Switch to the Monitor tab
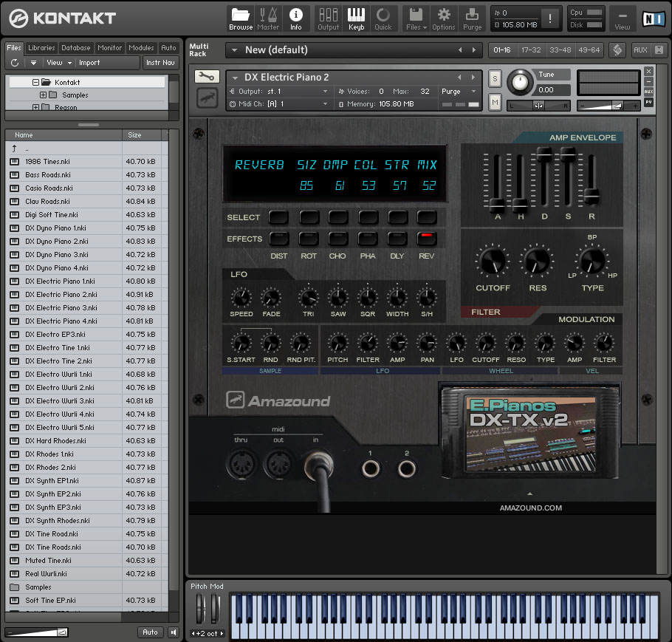Screen dimensions: 672x642 [x=110, y=47]
